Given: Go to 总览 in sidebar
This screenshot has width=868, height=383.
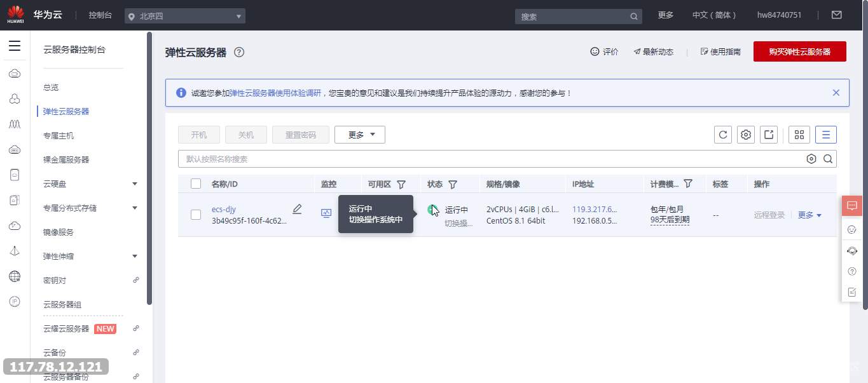Looking at the screenshot, I should point(51,87).
